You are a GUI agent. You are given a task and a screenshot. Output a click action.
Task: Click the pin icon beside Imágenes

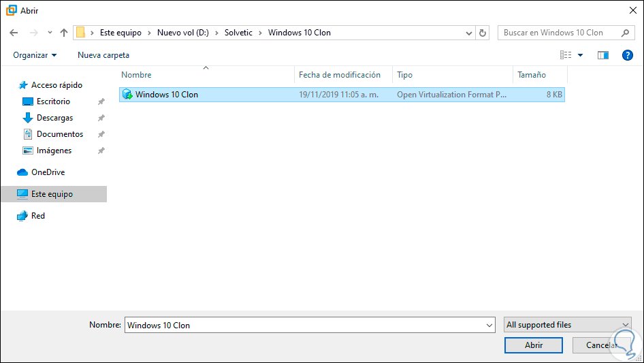point(101,151)
